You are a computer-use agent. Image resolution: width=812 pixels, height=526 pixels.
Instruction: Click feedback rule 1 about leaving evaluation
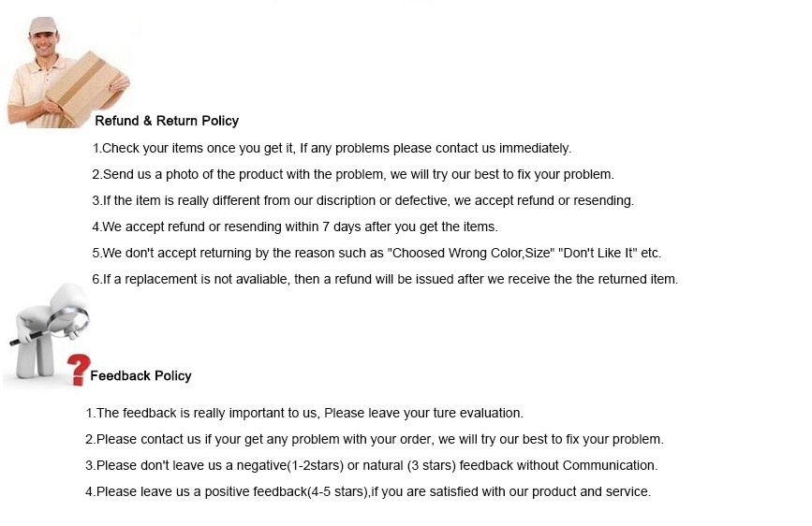(304, 413)
